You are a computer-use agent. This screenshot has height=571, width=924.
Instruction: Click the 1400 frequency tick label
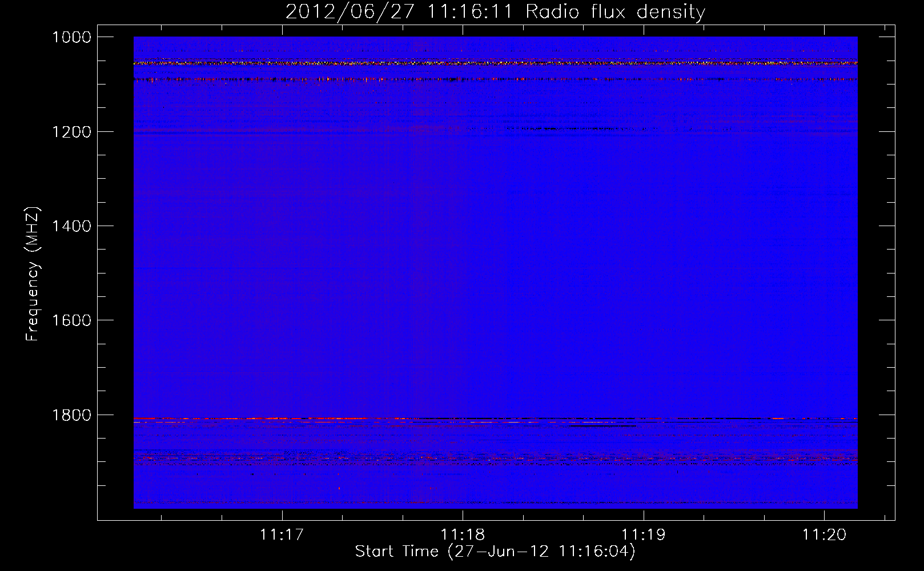[71, 226]
